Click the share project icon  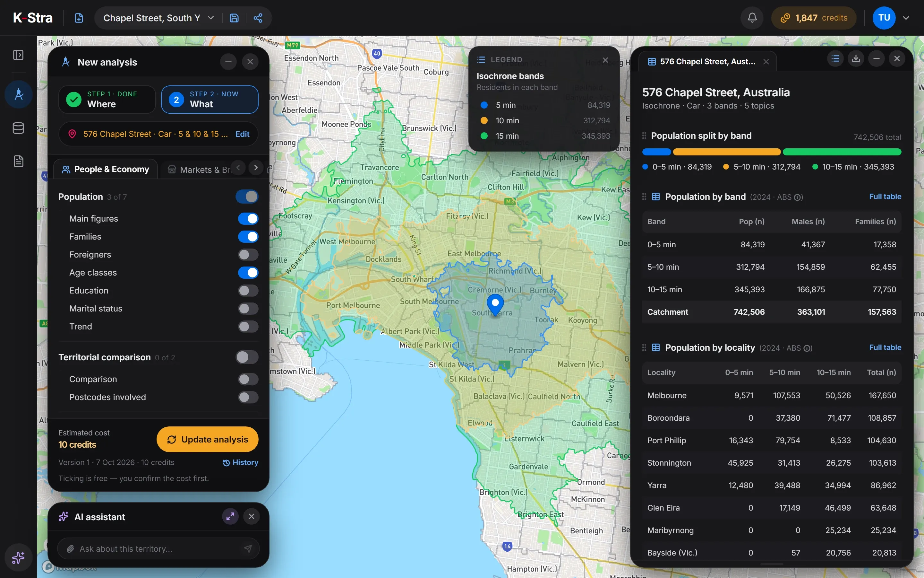tap(258, 18)
